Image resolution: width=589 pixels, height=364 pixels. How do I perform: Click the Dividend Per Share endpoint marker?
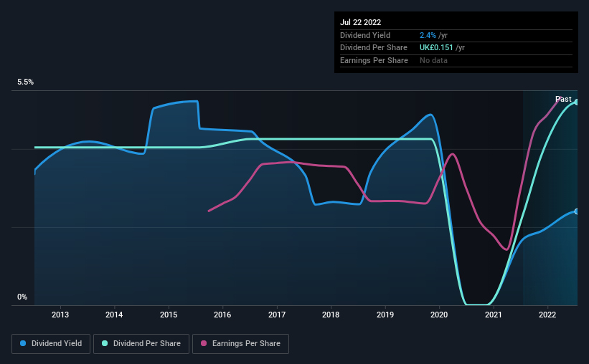pyautogui.click(x=576, y=102)
